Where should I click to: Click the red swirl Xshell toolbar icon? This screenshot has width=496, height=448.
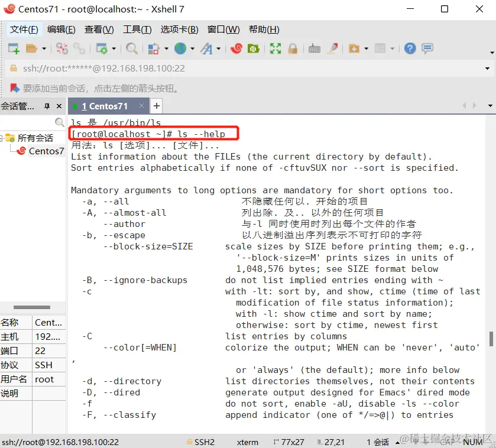236,48
